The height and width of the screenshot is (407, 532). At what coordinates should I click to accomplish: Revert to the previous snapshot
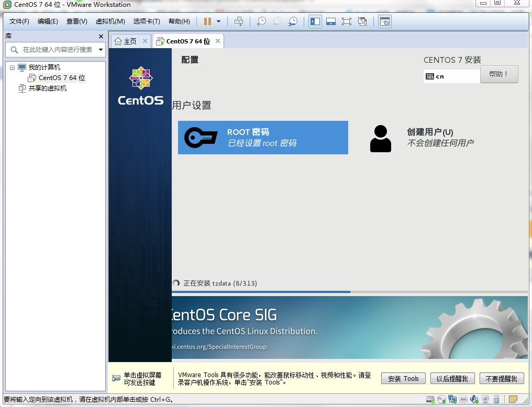coord(277,21)
